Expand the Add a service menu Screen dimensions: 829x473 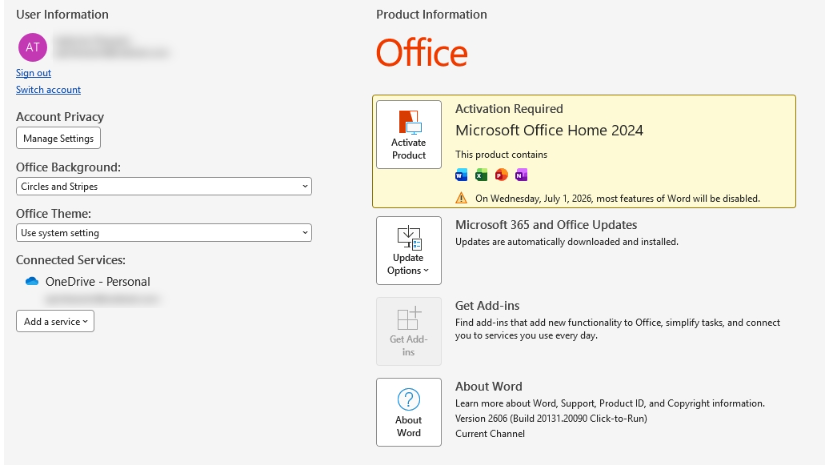click(x=55, y=321)
